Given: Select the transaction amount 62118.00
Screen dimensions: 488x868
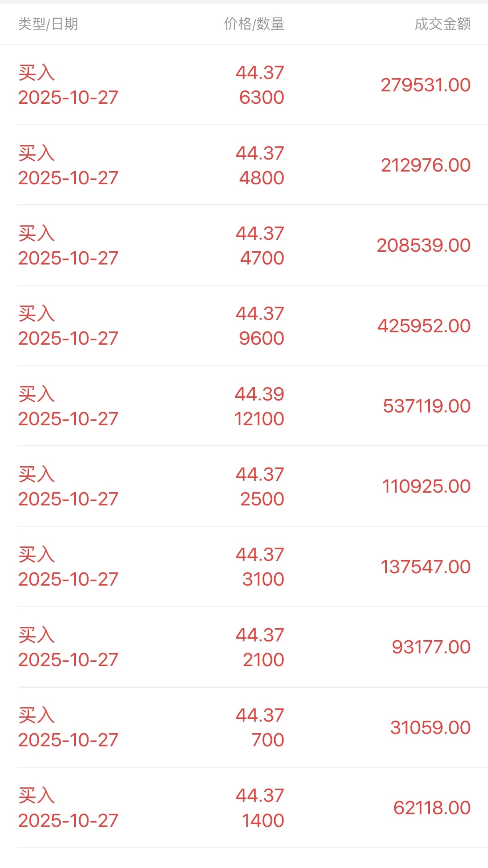Looking at the screenshot, I should (432, 808).
